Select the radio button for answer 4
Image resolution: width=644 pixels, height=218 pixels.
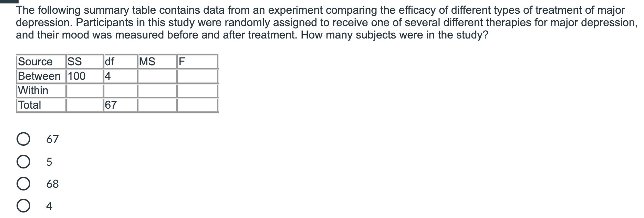pyautogui.click(x=23, y=206)
